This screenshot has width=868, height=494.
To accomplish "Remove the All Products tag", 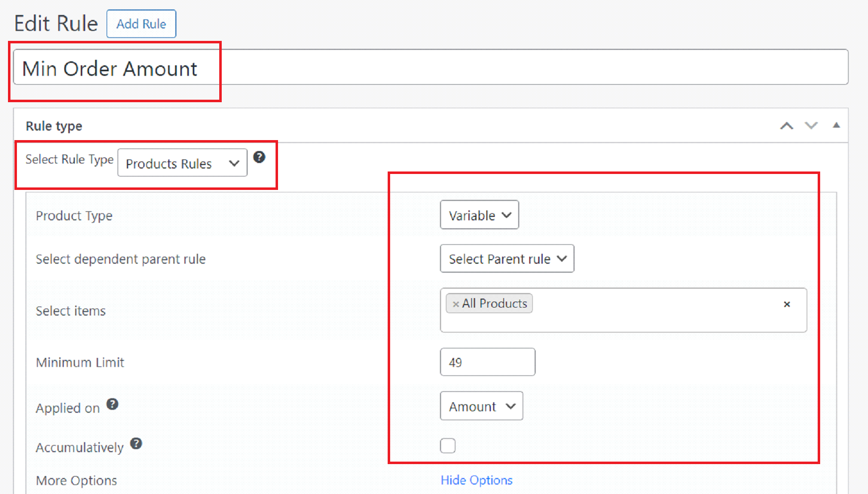I will pyautogui.click(x=455, y=303).
